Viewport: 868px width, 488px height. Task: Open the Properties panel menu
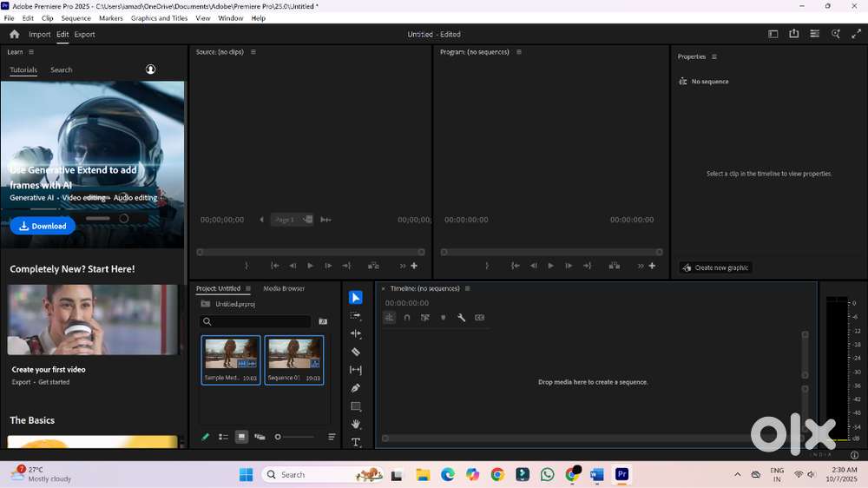click(x=714, y=56)
